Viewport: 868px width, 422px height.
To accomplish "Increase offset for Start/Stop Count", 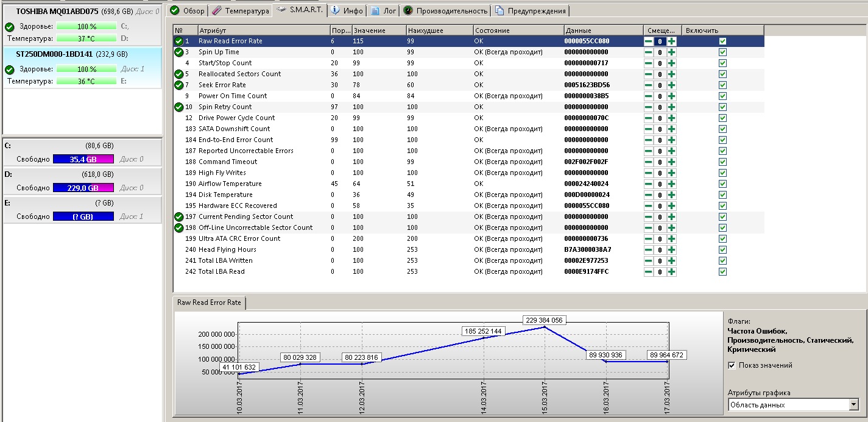I will (x=671, y=63).
